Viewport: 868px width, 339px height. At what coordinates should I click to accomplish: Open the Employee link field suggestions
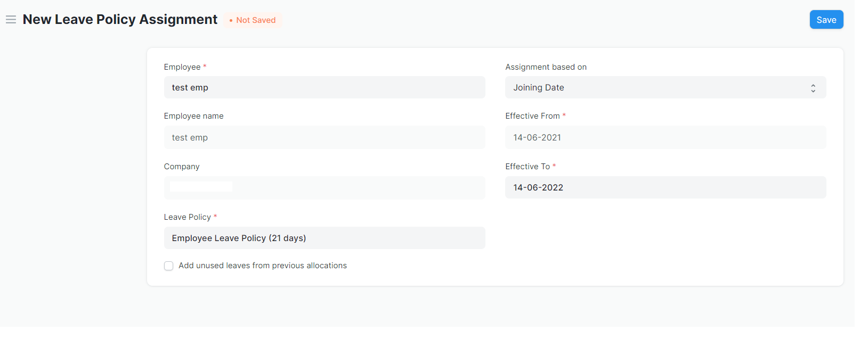(325, 87)
